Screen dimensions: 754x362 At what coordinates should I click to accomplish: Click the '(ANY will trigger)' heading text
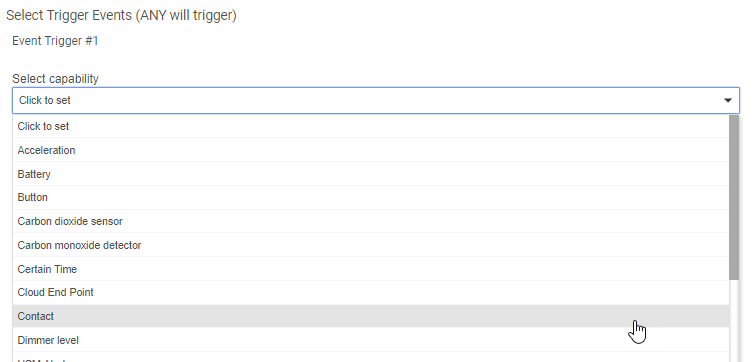point(186,15)
